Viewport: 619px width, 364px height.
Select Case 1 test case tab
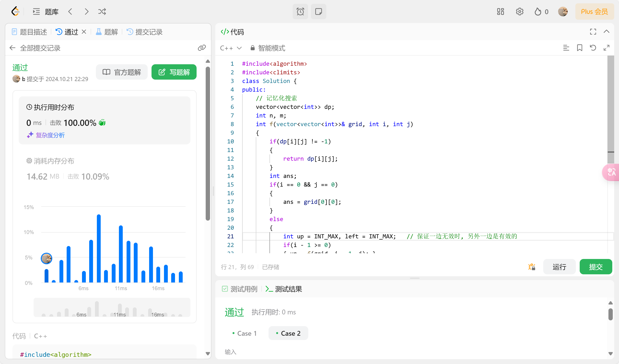click(247, 333)
